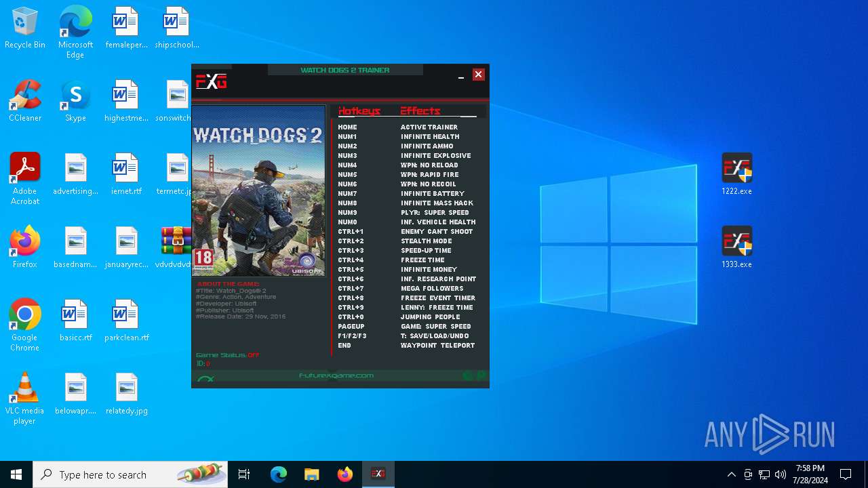
Task: Click the F1/F2/F3 hotkey text
Action: pos(352,336)
